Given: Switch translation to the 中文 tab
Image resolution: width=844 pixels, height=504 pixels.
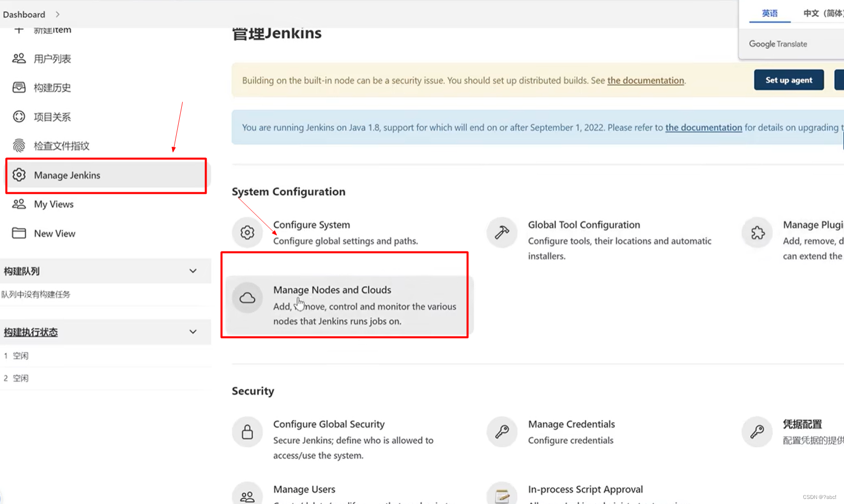Looking at the screenshot, I should point(823,13).
